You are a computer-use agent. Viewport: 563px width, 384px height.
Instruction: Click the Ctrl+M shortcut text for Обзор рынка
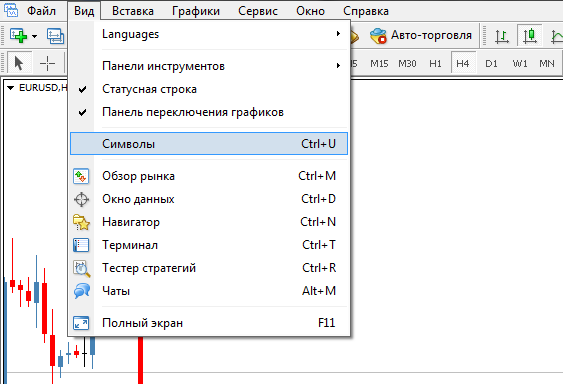[317, 176]
